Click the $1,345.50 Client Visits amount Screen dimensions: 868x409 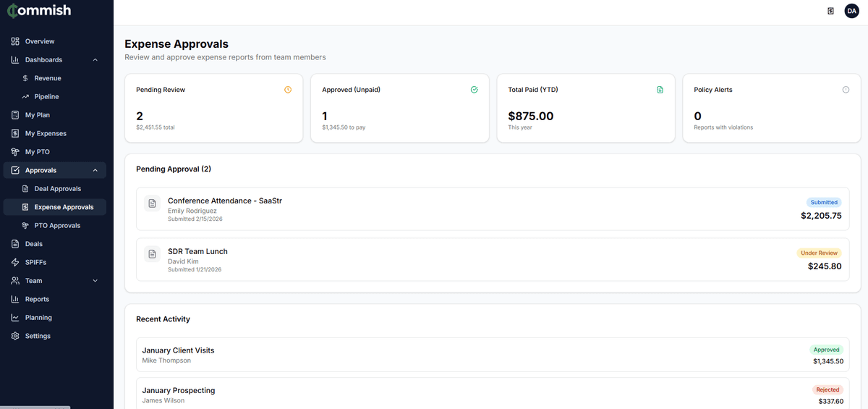tap(827, 361)
